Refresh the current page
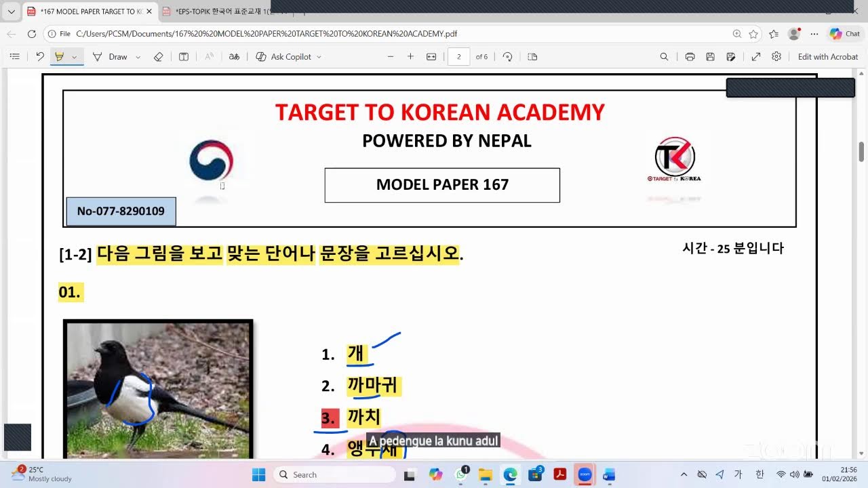Screen dimensions: 868x488 pyautogui.click(x=31, y=34)
